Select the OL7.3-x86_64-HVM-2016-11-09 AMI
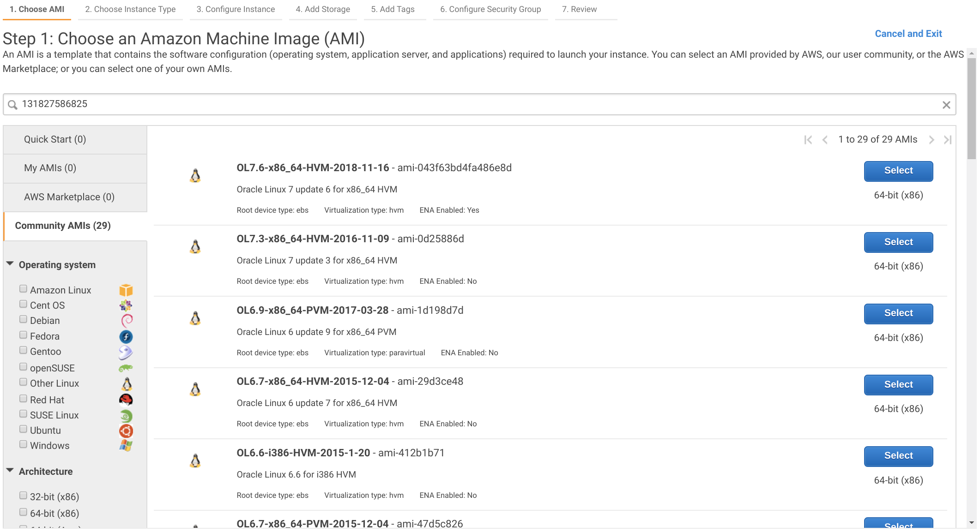This screenshot has height=532, width=980. click(898, 242)
